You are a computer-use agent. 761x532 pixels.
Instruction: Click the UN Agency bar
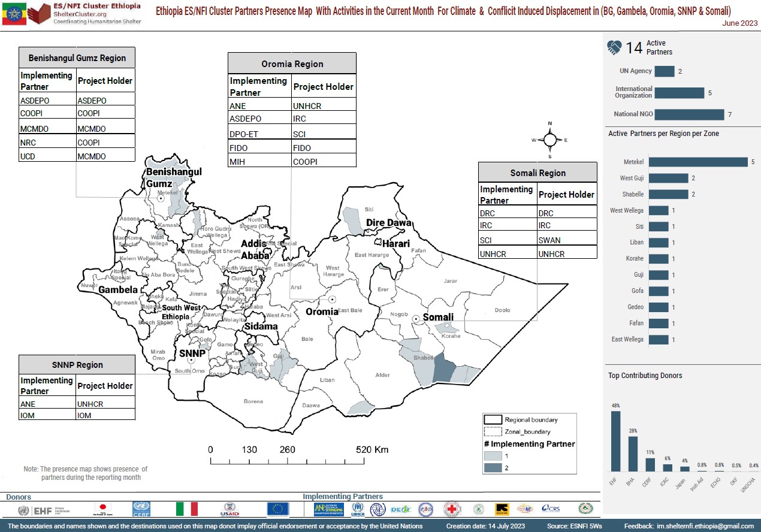[x=665, y=71]
